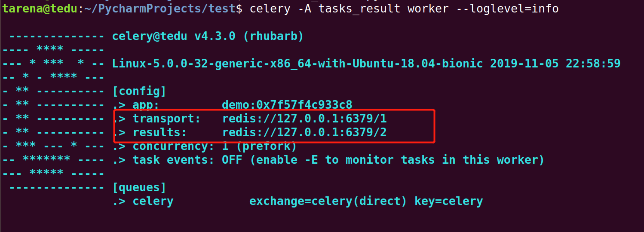
Task: Click the app demo:0x7f57f4c933c8 value
Action: (287, 105)
